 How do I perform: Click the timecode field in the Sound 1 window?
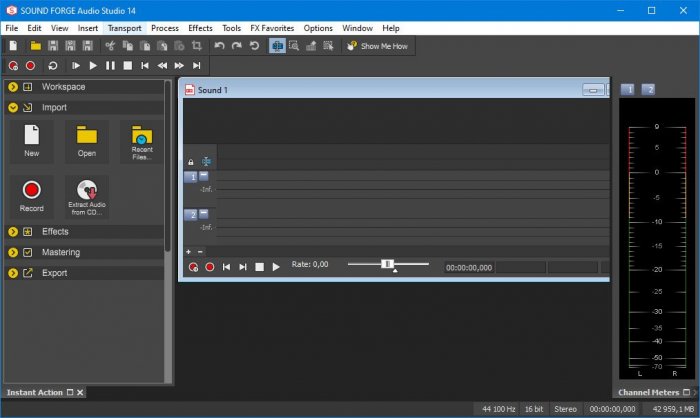(468, 267)
